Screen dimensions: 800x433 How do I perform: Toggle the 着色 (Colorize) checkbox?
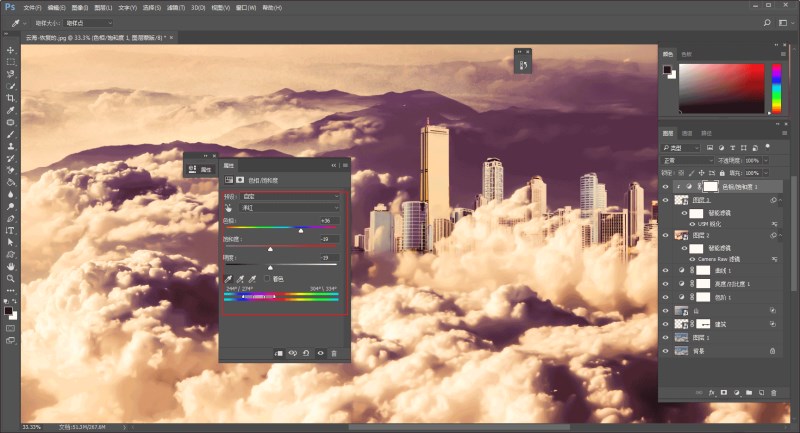[x=267, y=280]
